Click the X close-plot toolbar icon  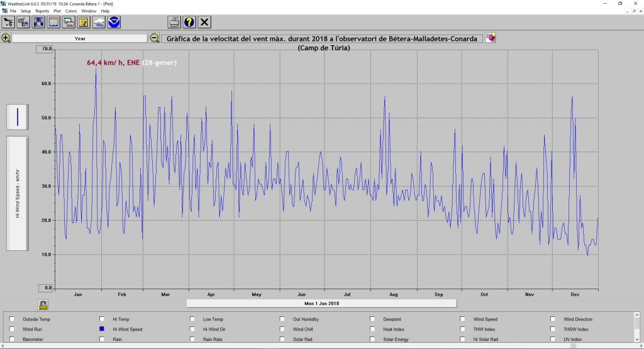204,23
